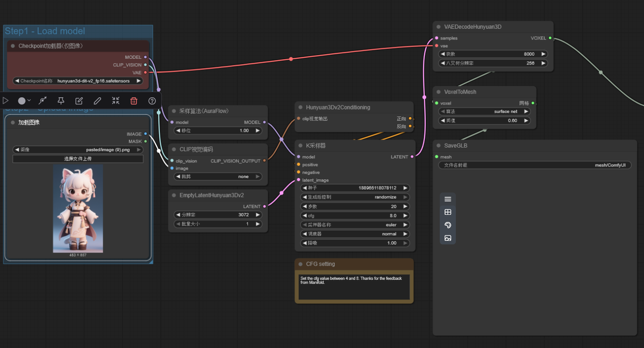
Task: Pin the selected nodes with pin icon
Action: 61,101
